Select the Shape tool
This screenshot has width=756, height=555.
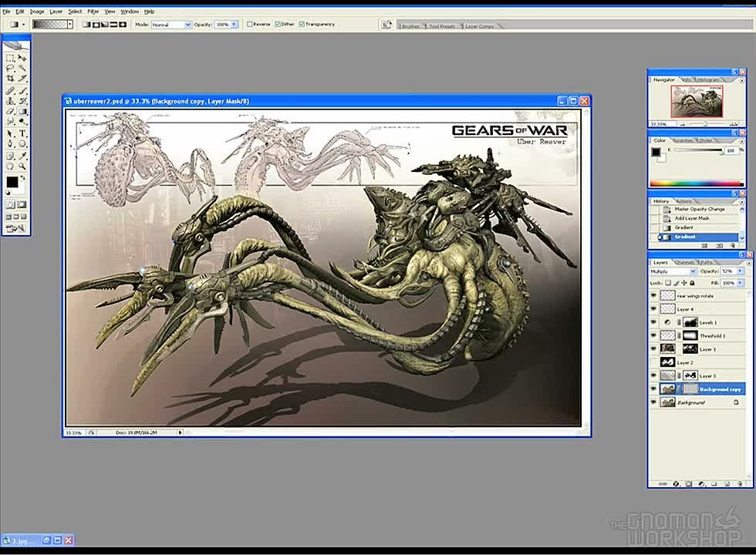click(22, 143)
